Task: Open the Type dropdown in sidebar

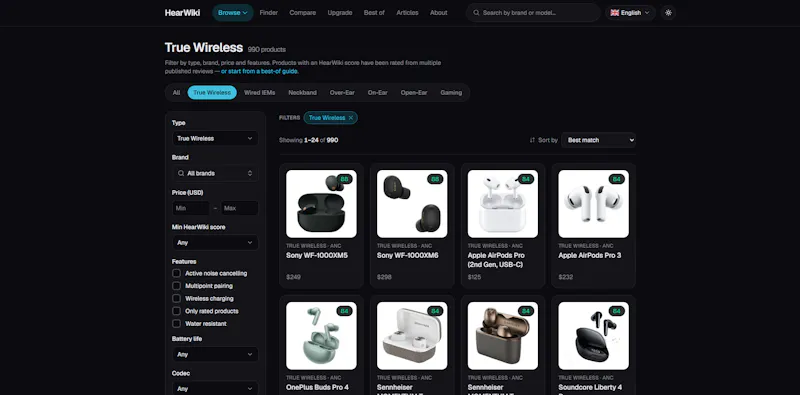Action: coord(215,138)
